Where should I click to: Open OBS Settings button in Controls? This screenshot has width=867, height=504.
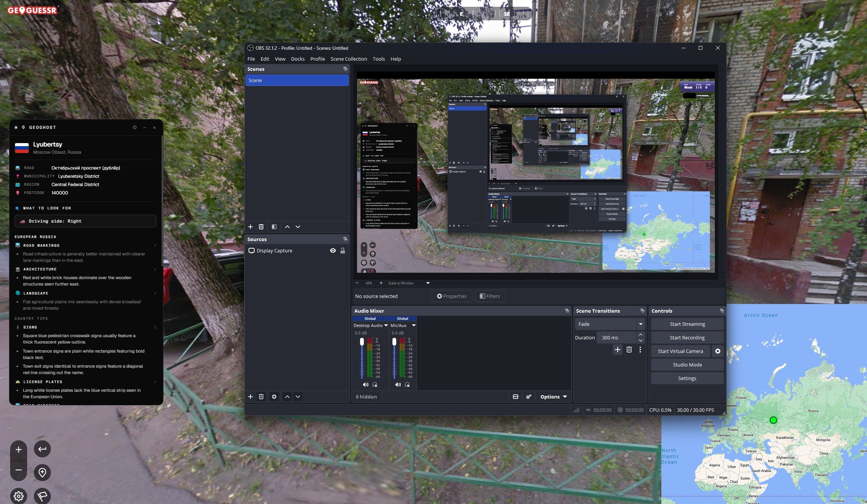pyautogui.click(x=687, y=378)
